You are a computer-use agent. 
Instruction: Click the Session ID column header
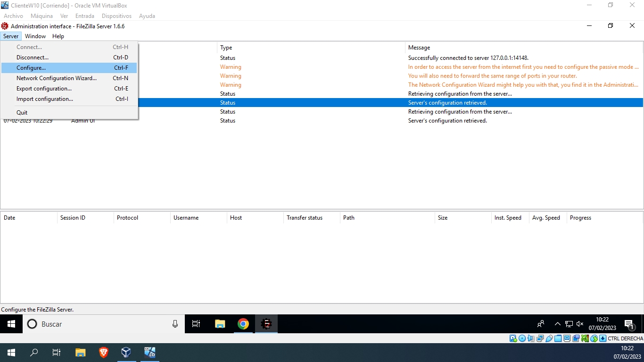coord(85,218)
